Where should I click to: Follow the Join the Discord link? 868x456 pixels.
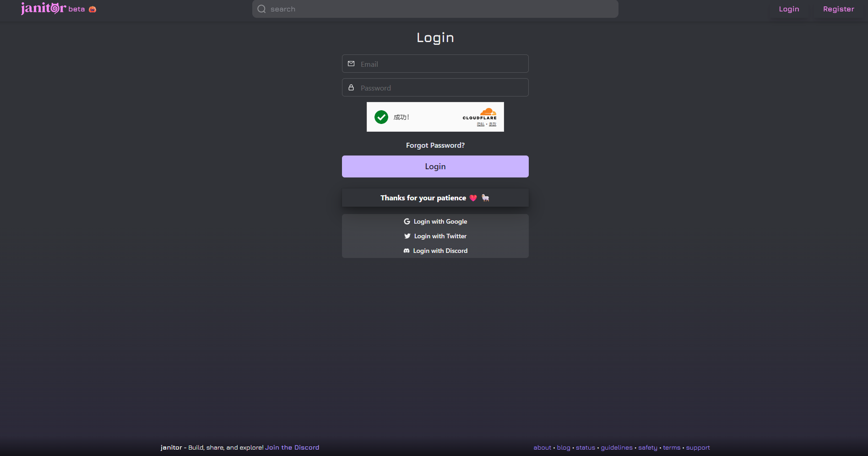(x=292, y=447)
